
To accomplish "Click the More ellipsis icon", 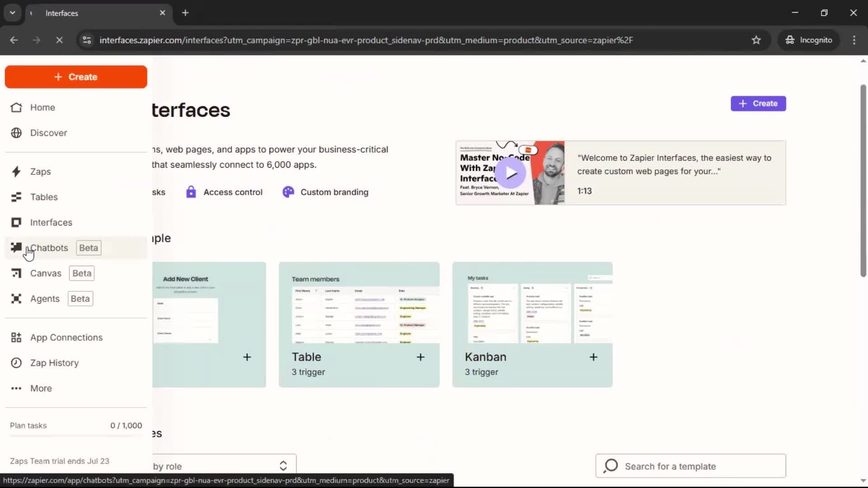I will click(16, 388).
